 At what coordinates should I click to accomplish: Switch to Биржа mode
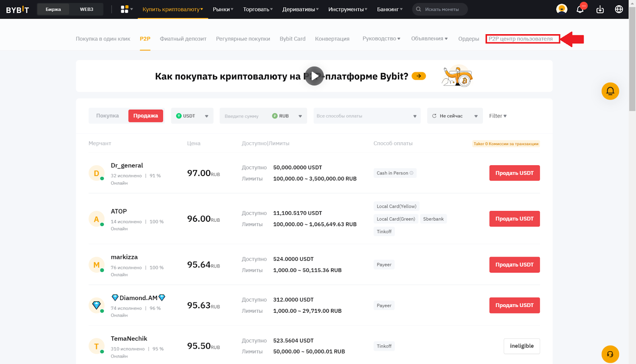(53, 9)
